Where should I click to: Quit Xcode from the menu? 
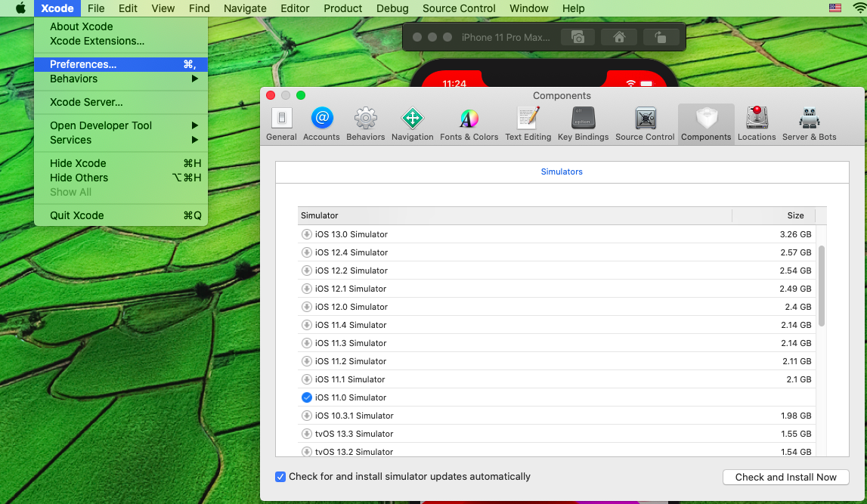click(120, 215)
